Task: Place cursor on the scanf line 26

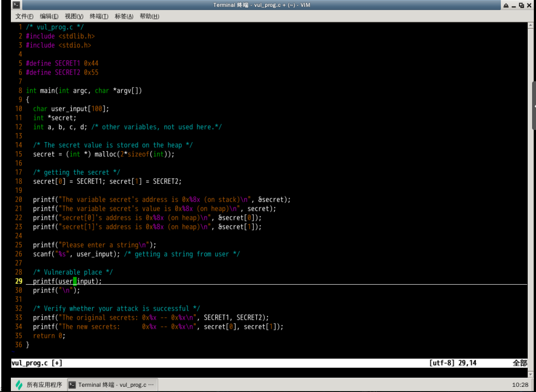Action: coord(136,254)
